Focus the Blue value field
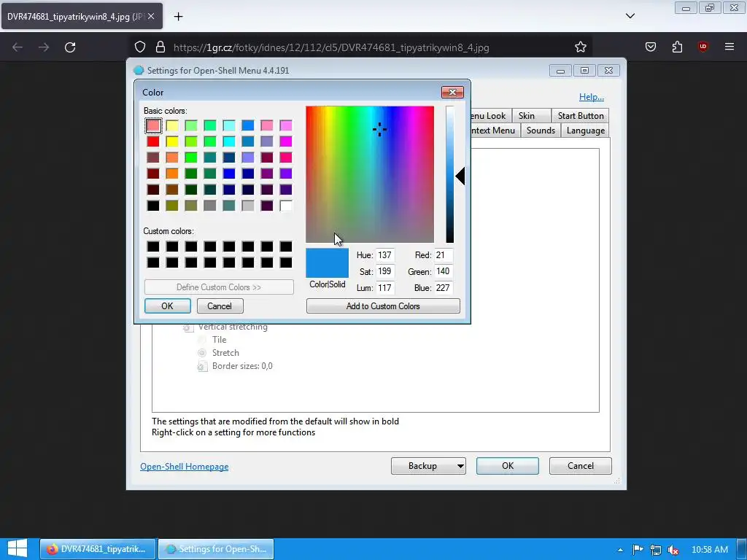 coord(443,287)
